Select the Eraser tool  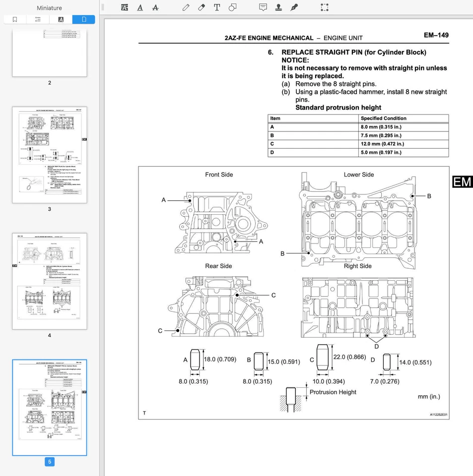(202, 7)
